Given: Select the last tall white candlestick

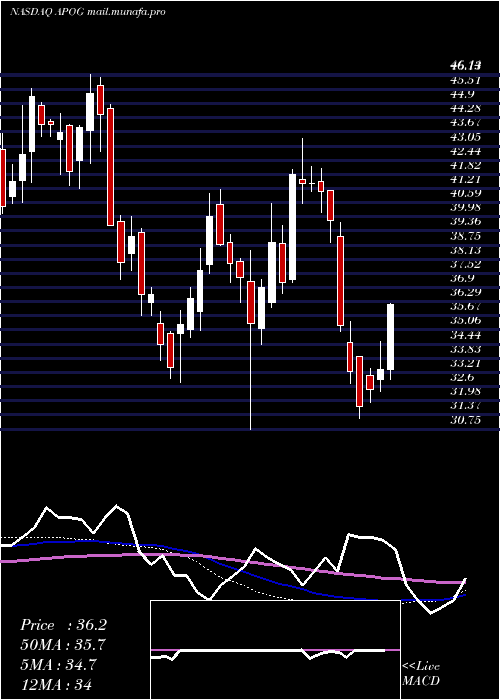Looking at the screenshot, I should click(391, 337).
